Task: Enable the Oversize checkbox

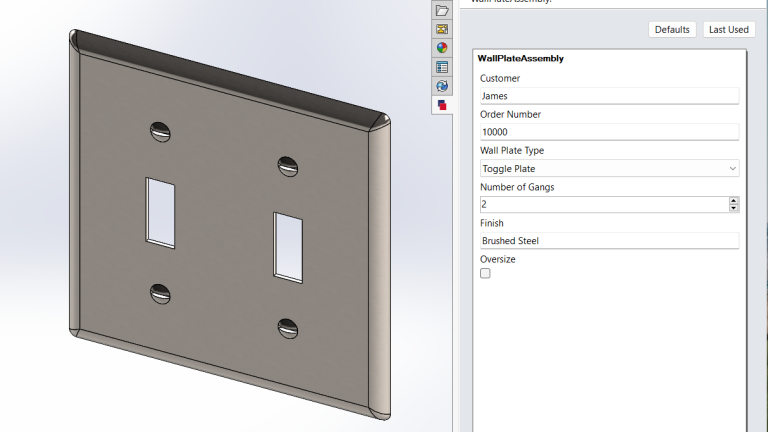Action: 485,273
